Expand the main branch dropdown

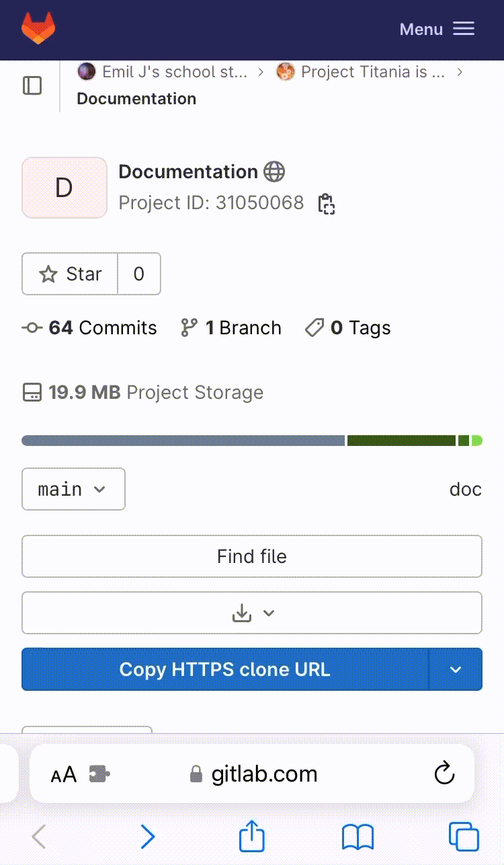coord(73,489)
